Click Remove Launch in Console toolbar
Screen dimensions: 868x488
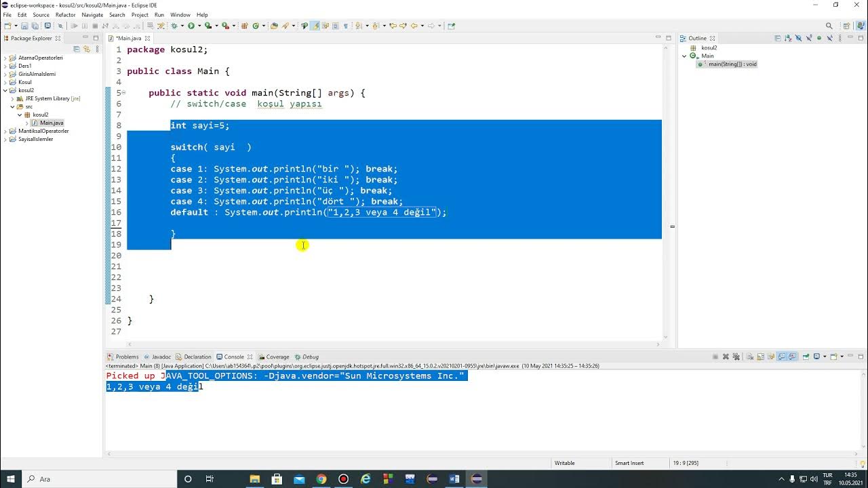726,357
